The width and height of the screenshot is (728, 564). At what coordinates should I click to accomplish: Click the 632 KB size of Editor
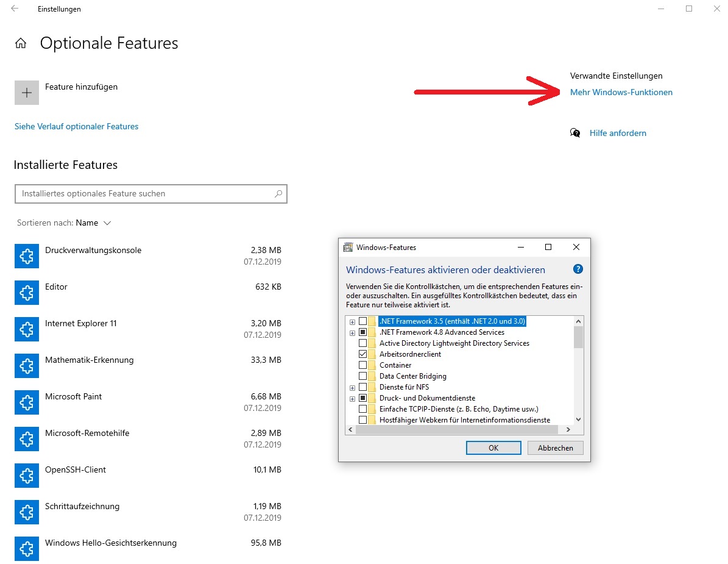(269, 287)
